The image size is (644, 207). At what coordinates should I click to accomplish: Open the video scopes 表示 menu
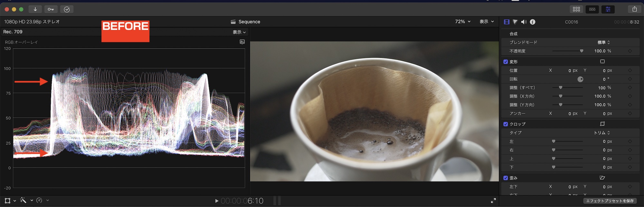pos(239,32)
